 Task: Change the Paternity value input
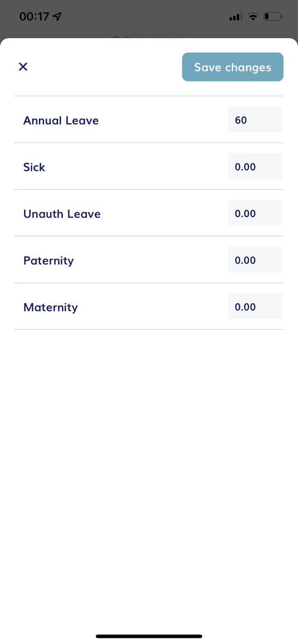coord(255,260)
